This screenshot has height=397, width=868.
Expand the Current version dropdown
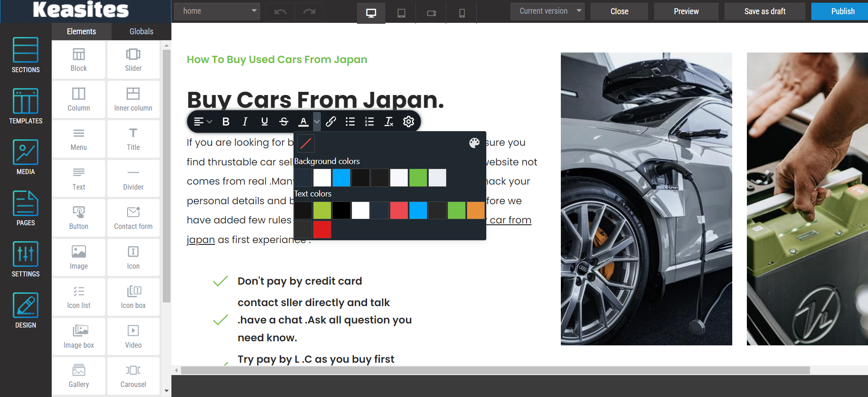tap(548, 11)
